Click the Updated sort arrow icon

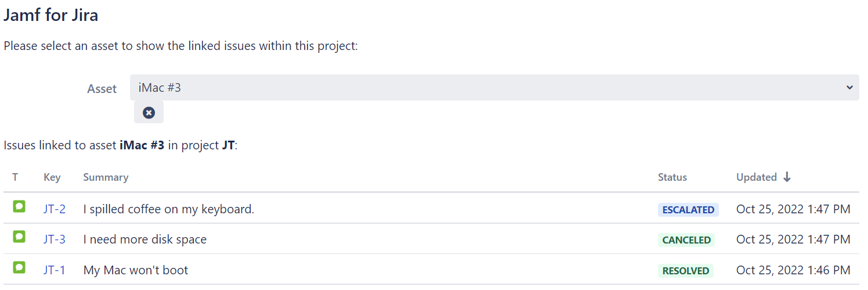pyautogui.click(x=787, y=177)
